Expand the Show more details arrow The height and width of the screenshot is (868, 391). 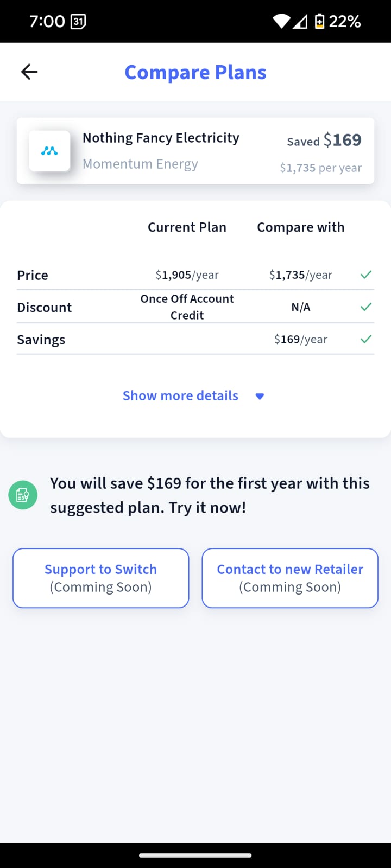260,397
